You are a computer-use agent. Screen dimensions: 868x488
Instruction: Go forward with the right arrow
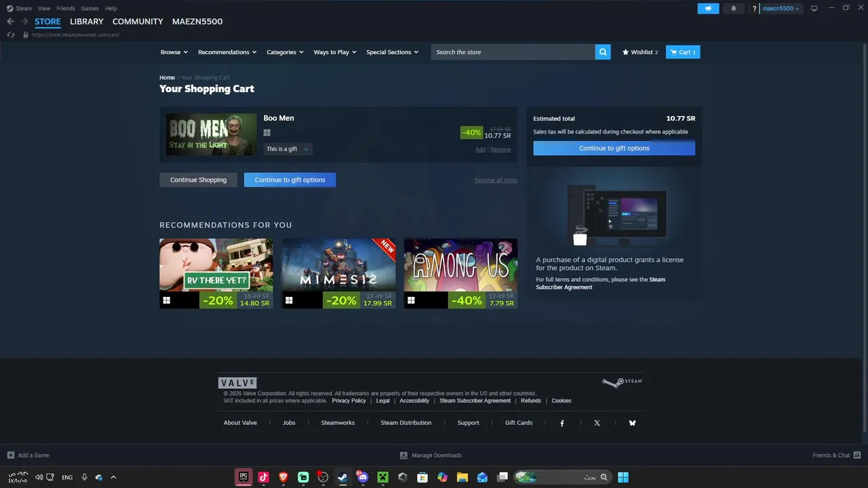click(24, 21)
